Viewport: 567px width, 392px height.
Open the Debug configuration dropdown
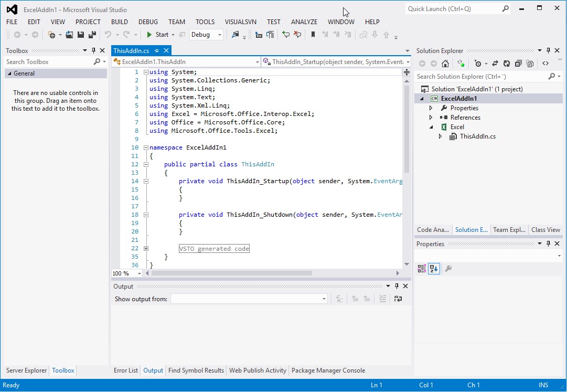click(x=220, y=35)
